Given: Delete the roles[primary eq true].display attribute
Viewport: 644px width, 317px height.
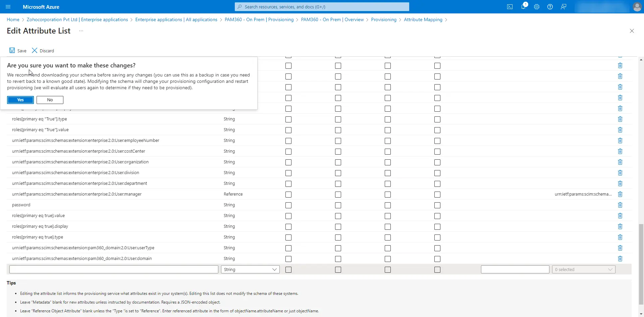Looking at the screenshot, I should (620, 226).
